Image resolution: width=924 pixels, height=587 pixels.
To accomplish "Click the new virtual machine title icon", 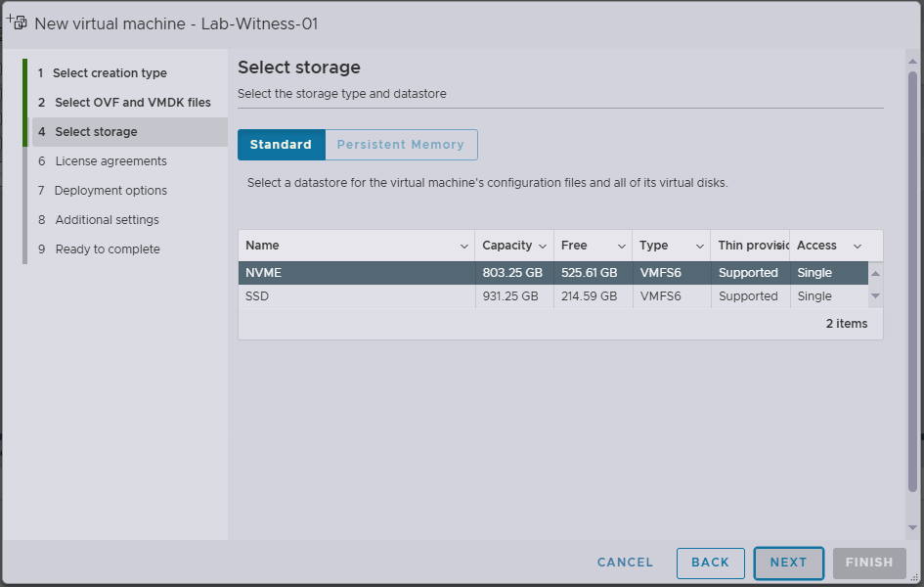I will [17, 22].
